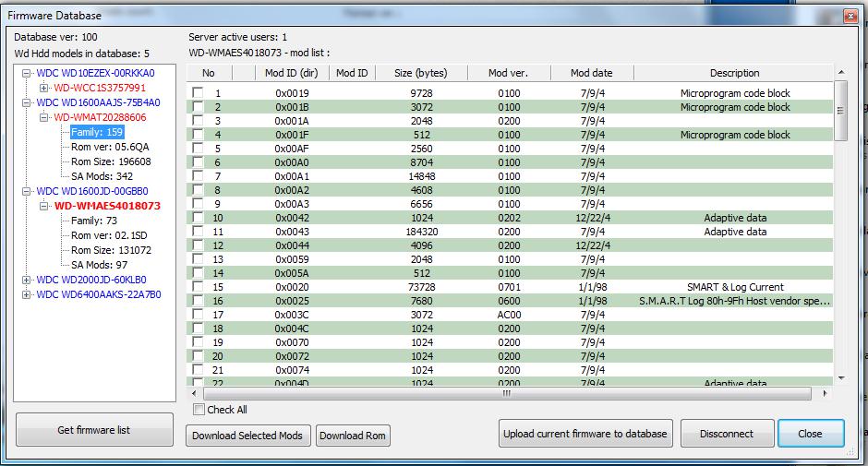Tick the checkbox for mod row 1
The image size is (868, 466).
(198, 92)
